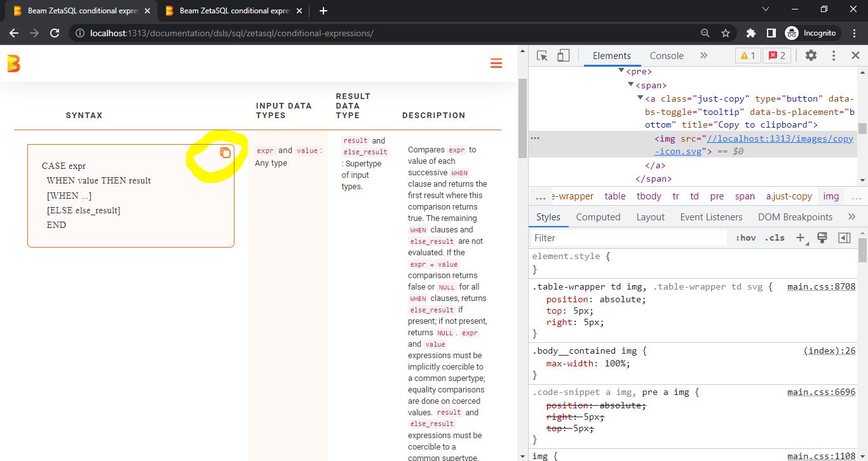Activate the DevTools inspect element picker
This screenshot has width=868, height=461.
(542, 56)
